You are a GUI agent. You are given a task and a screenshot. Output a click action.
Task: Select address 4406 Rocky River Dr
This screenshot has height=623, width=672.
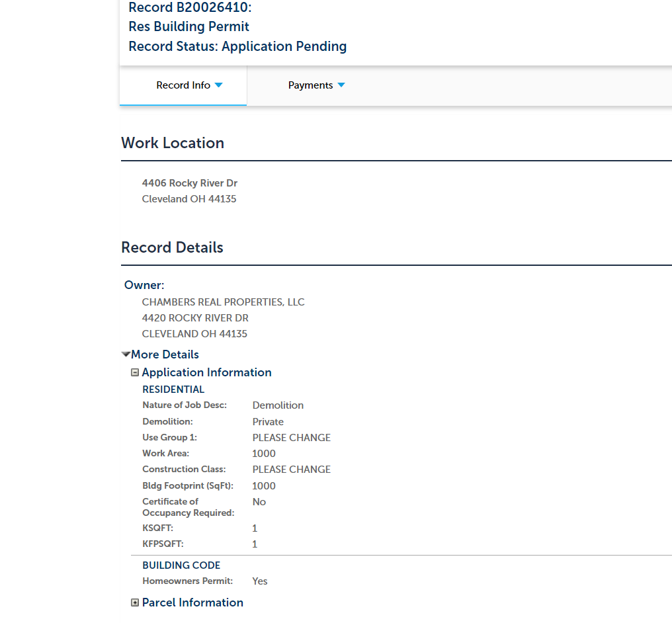tap(189, 183)
